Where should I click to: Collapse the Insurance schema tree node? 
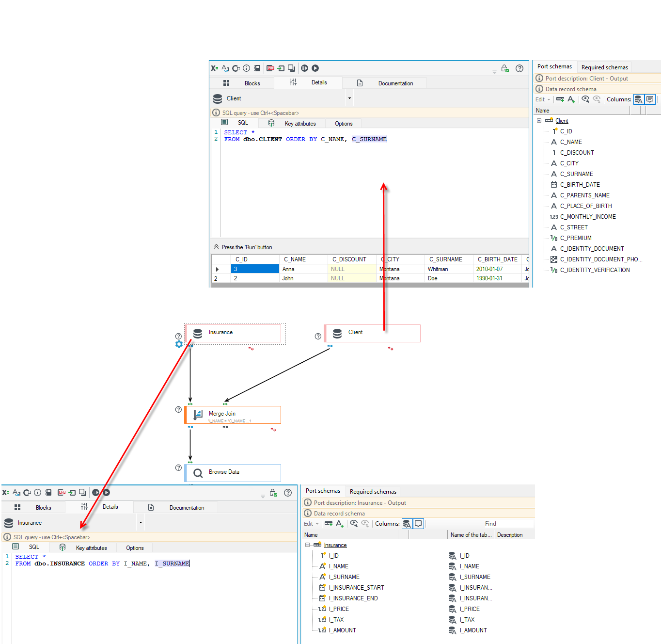click(307, 545)
